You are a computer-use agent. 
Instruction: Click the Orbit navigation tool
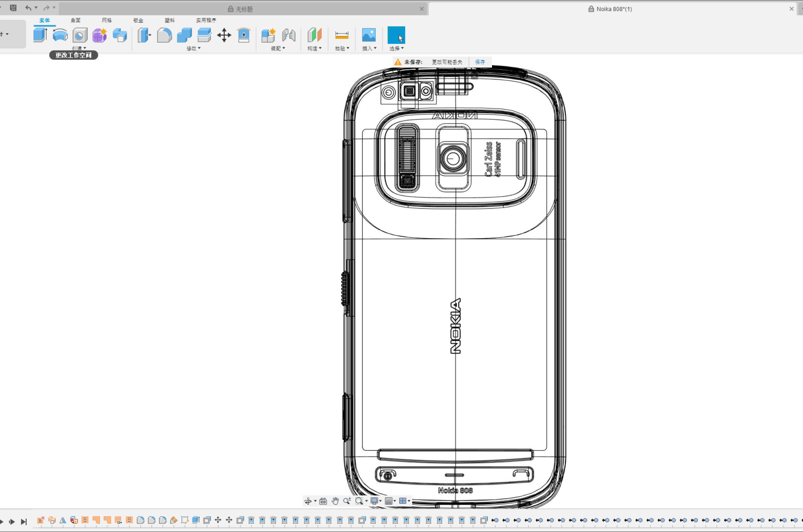308,501
